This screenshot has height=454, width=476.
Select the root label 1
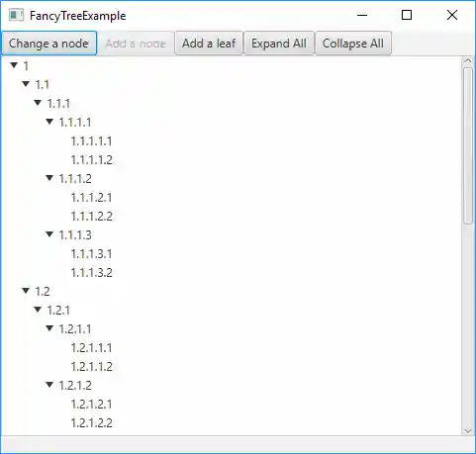pyautogui.click(x=26, y=66)
